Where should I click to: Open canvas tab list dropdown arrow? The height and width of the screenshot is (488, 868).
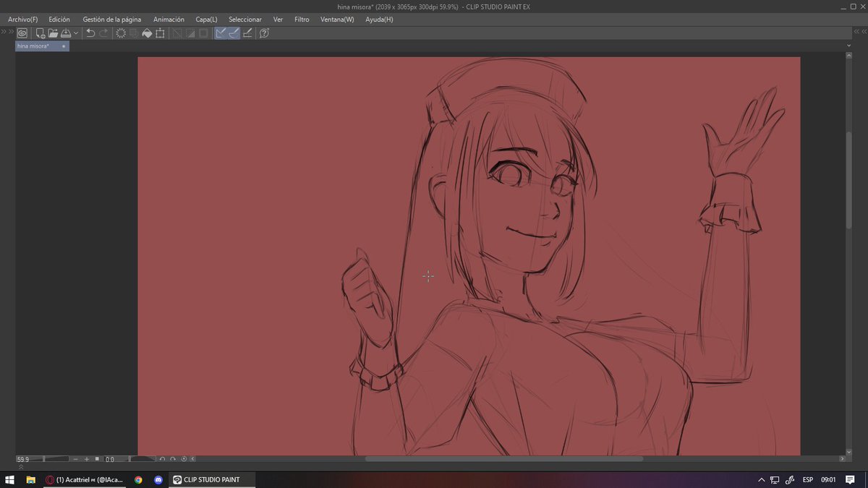[849, 46]
